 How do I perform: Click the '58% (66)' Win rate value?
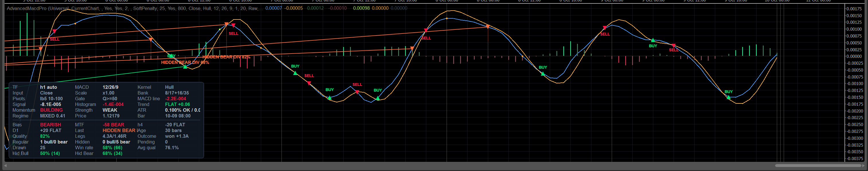click(x=113, y=148)
